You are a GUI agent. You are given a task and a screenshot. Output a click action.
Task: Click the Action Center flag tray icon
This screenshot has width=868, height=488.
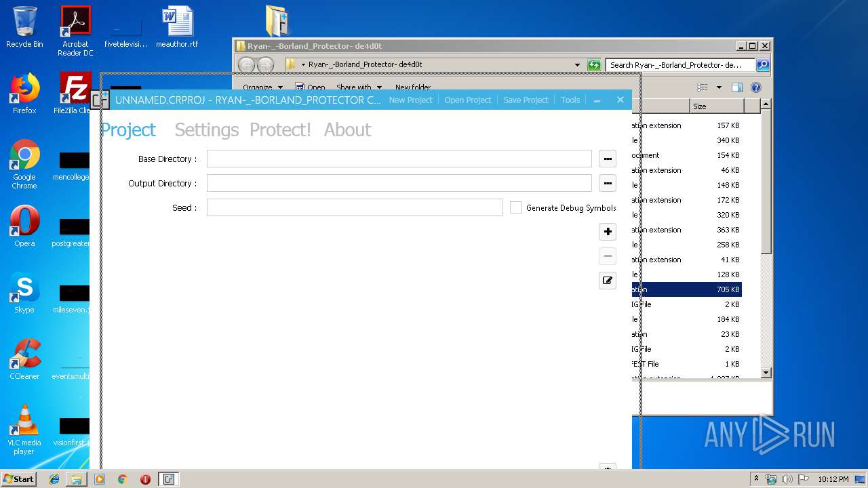pyautogui.click(x=804, y=479)
